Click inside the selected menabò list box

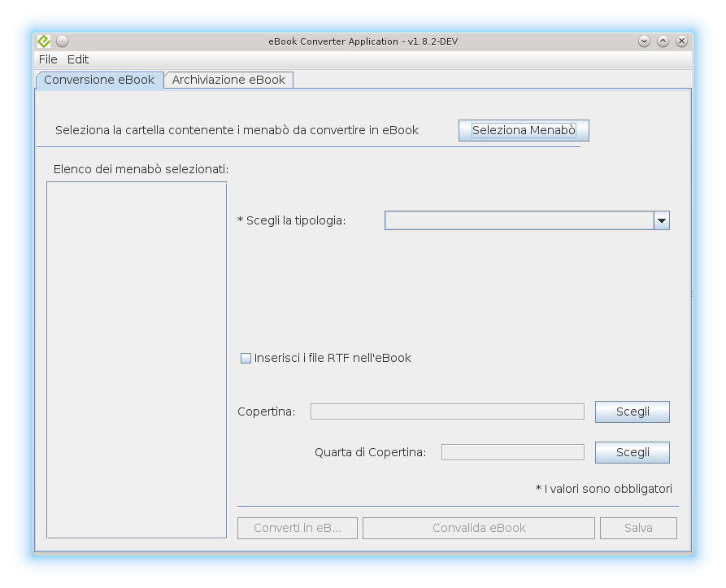pos(137,359)
